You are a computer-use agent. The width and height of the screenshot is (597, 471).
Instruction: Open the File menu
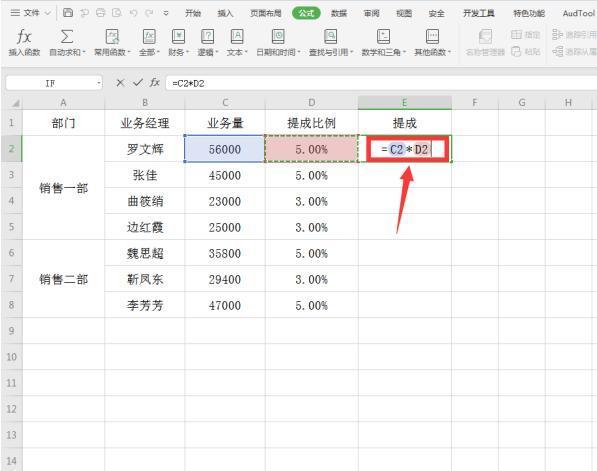[x=31, y=13]
